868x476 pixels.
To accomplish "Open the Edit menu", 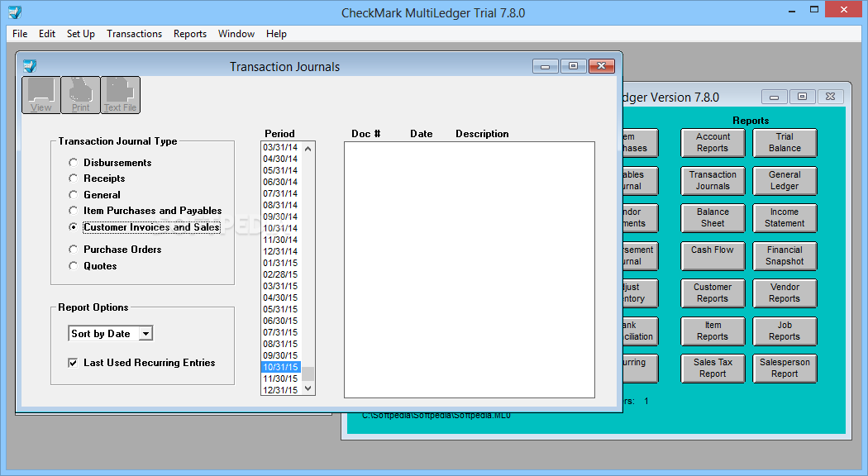I will [47, 34].
